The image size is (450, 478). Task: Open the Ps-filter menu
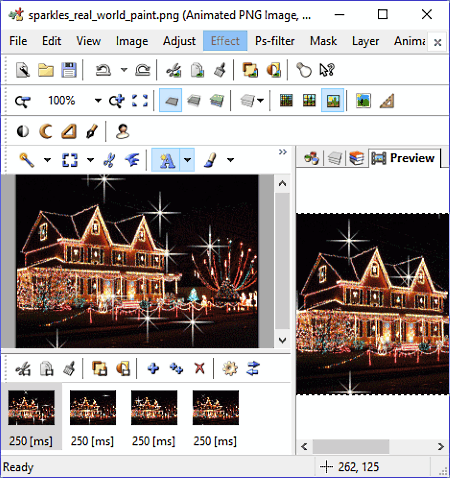coord(275,41)
